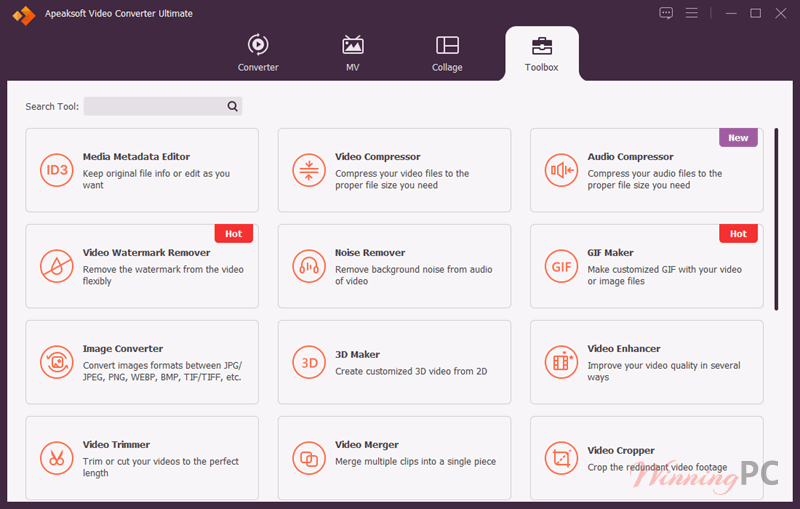Click the Apeaksoft logo icon

pyautogui.click(x=23, y=15)
